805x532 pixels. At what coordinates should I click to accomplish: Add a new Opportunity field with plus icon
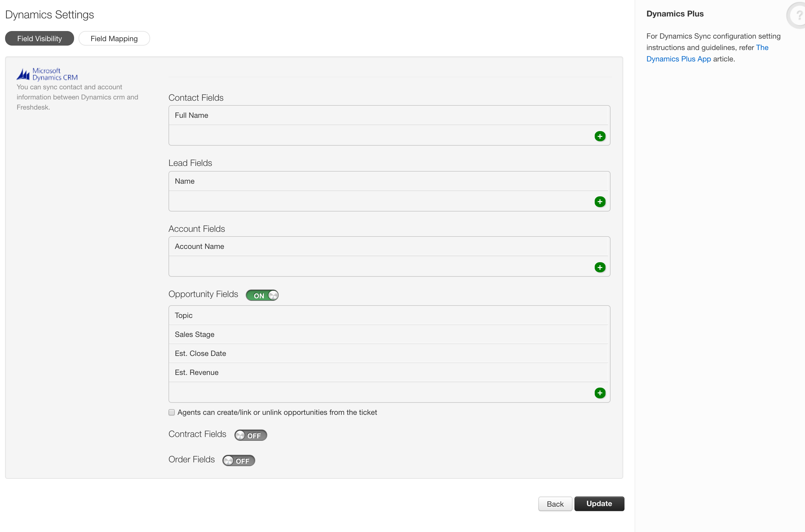point(600,393)
